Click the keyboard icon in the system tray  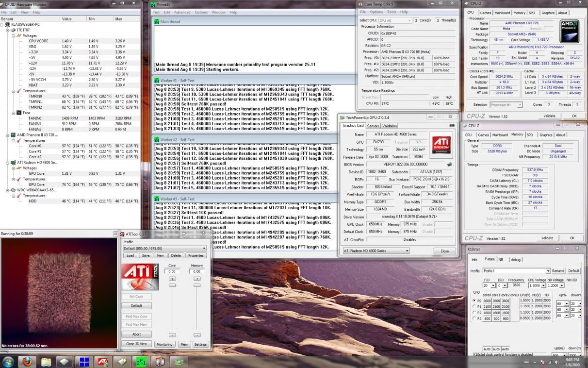coord(527,362)
